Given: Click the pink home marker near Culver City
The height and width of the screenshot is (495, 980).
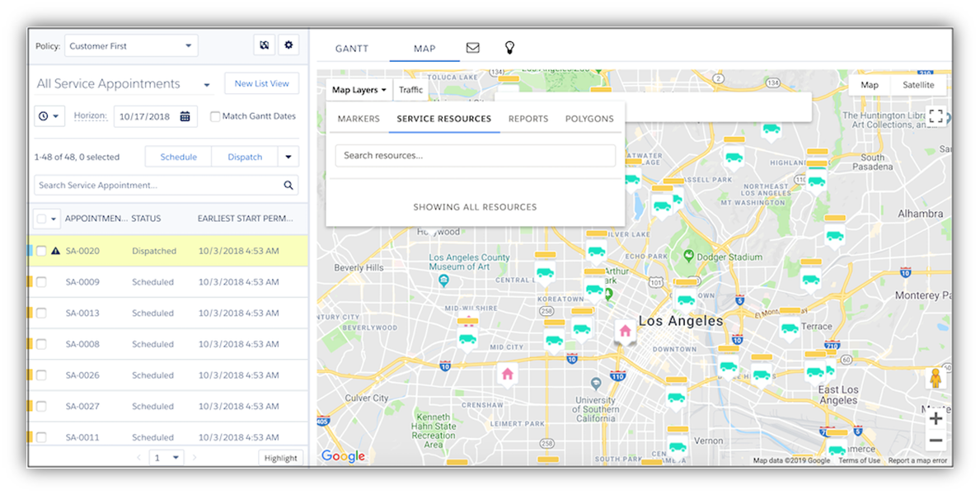Looking at the screenshot, I should tap(507, 375).
